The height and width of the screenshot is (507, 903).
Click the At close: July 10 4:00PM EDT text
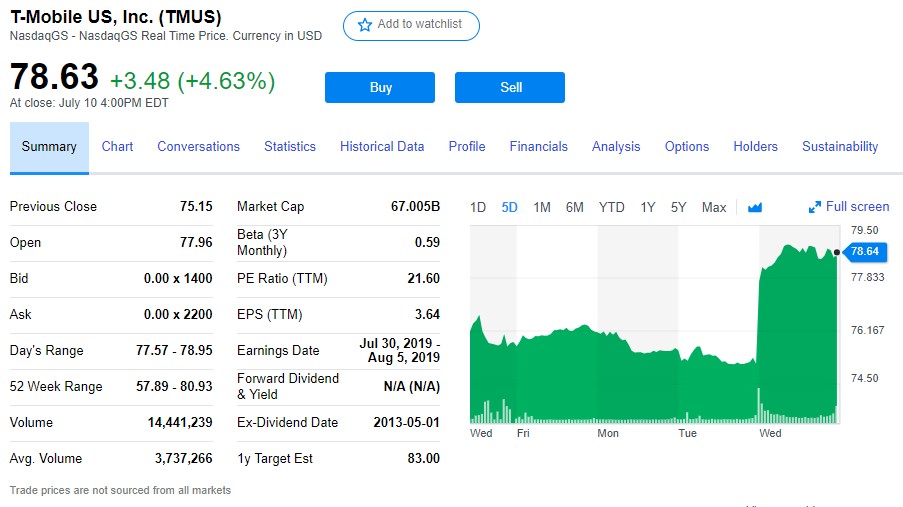89,103
